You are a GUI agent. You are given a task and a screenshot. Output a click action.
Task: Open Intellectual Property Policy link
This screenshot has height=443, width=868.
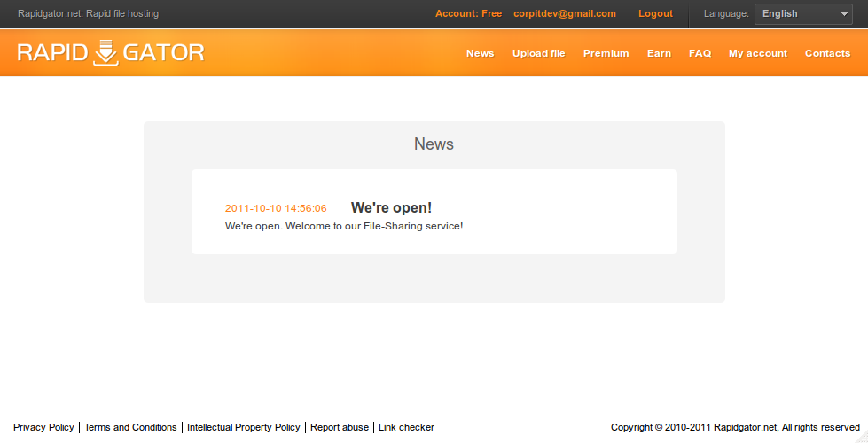(244, 428)
